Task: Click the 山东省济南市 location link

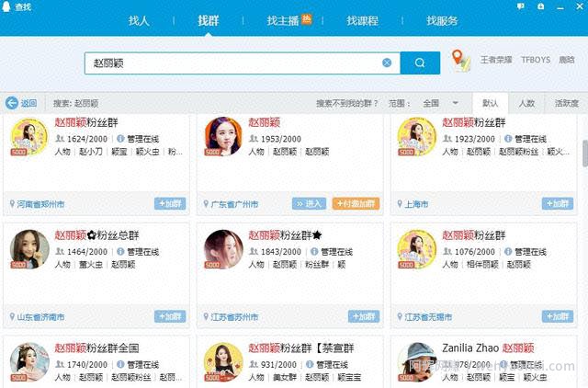Action: tap(40, 316)
